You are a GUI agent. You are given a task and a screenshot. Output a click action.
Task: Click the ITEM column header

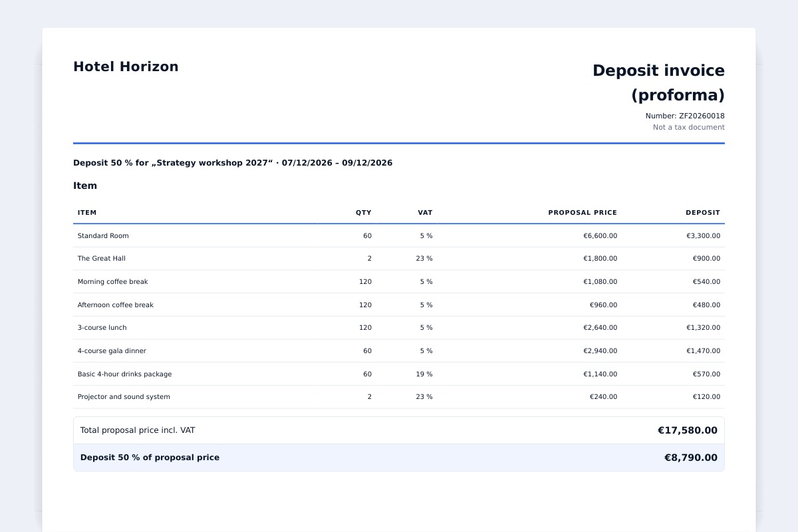point(87,213)
